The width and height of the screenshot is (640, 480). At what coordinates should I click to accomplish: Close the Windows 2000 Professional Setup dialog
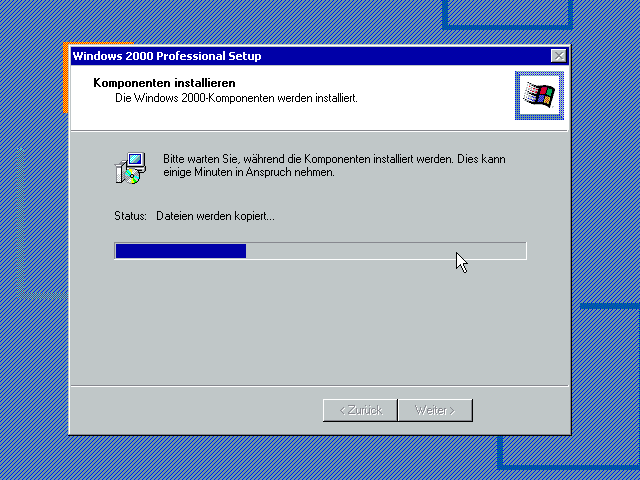point(558,56)
